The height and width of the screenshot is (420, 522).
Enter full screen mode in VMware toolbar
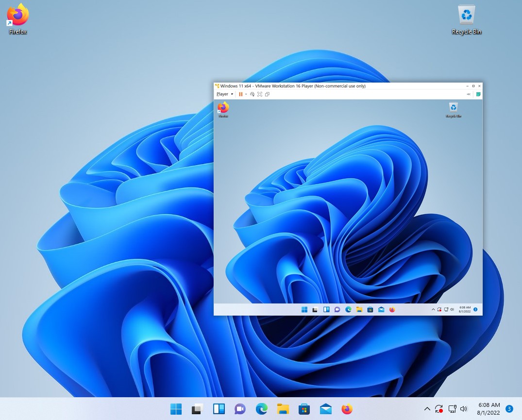tap(259, 94)
